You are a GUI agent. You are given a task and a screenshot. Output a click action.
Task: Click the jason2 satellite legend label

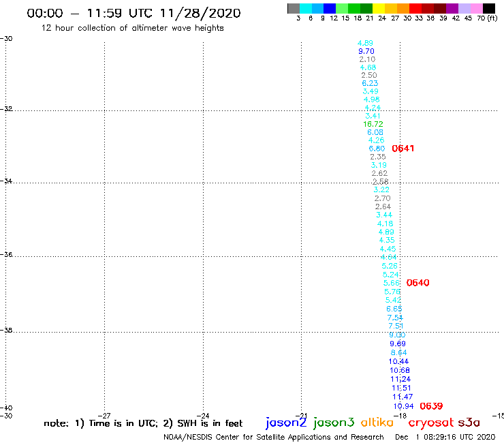286,423
